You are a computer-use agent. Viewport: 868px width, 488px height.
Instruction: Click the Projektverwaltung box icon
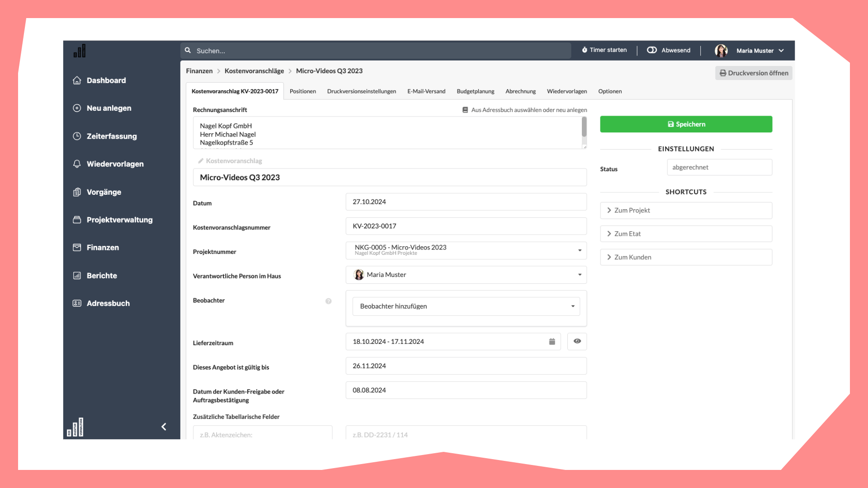77,220
